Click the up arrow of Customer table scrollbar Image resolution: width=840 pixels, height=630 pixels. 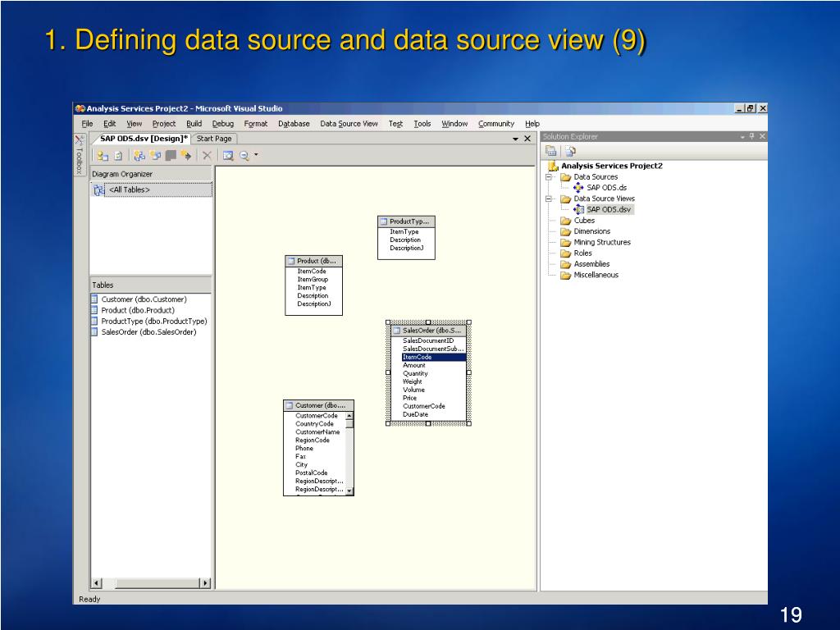pyautogui.click(x=349, y=416)
